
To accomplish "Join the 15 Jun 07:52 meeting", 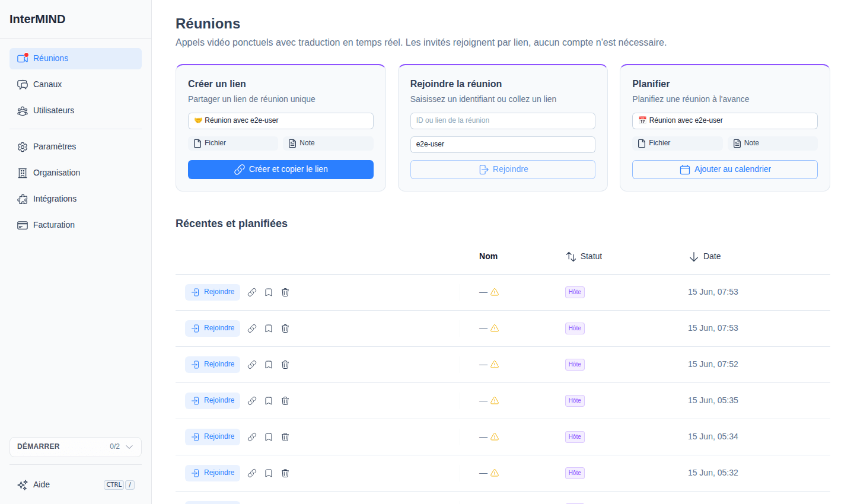I will pos(212,365).
